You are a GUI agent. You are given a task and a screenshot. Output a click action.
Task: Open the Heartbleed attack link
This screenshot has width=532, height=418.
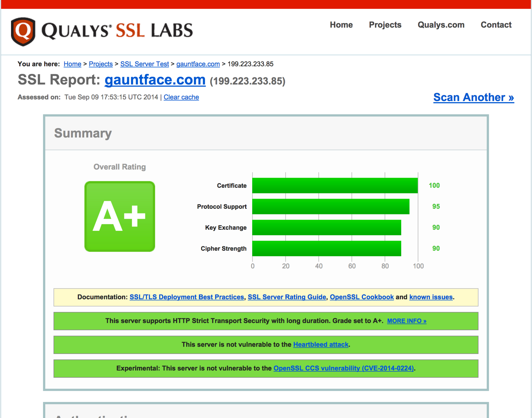click(x=321, y=345)
